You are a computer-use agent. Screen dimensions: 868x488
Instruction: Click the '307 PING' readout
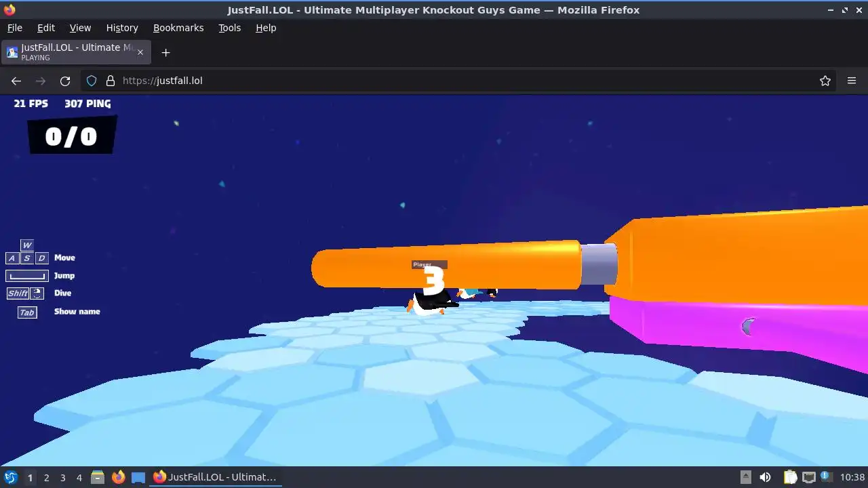point(87,104)
